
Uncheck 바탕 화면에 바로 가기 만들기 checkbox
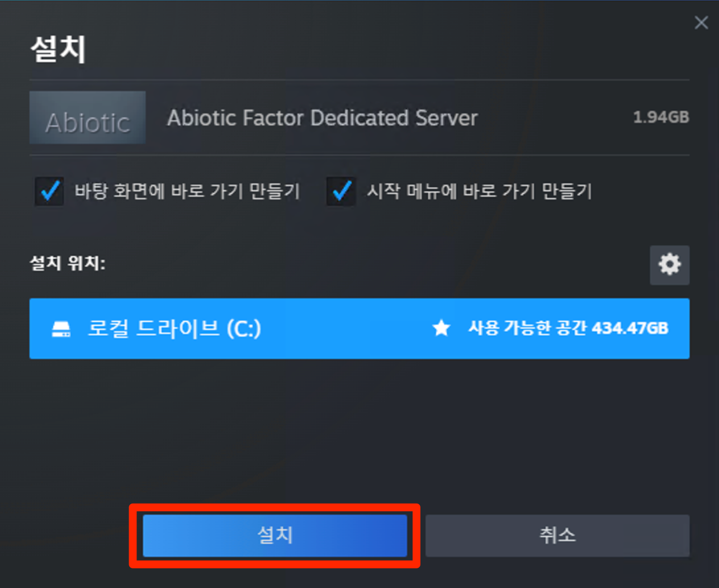click(x=49, y=191)
